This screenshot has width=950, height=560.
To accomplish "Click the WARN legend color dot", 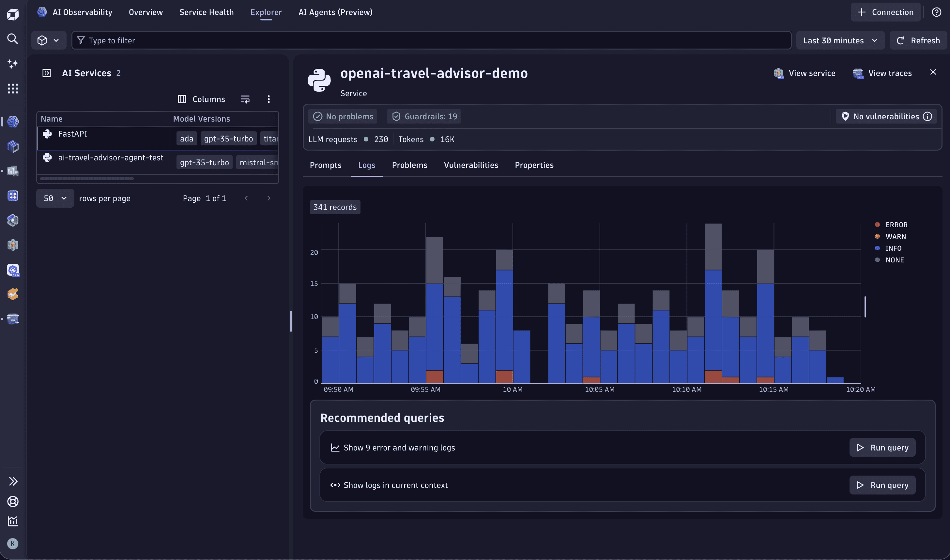I will [x=878, y=236].
